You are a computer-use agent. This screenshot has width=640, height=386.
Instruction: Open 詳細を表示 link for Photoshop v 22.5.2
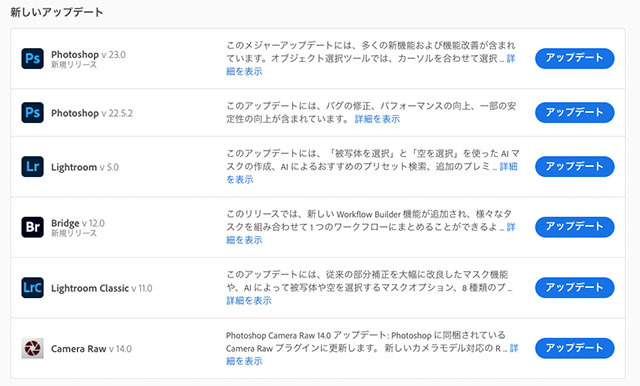tap(377, 119)
